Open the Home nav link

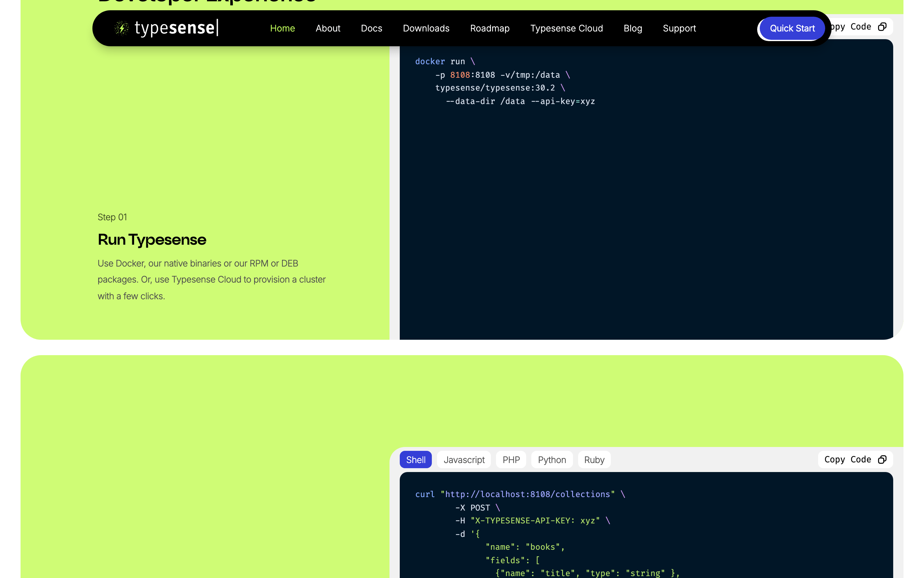(283, 28)
